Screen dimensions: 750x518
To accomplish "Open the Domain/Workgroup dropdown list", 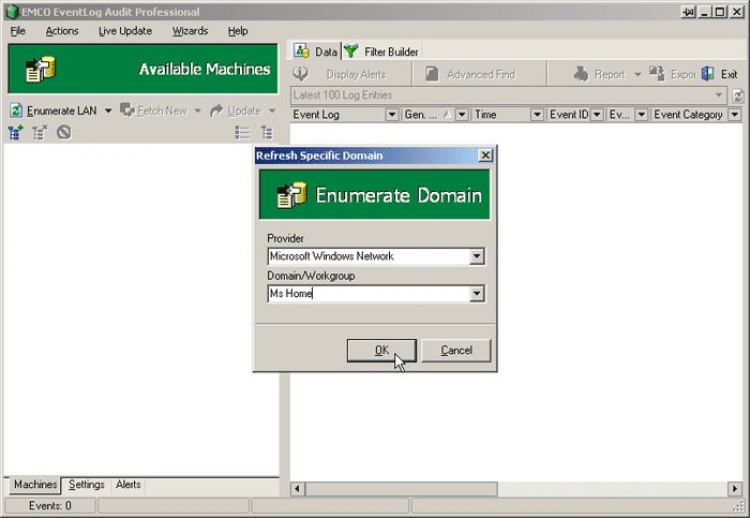I will tap(476, 294).
